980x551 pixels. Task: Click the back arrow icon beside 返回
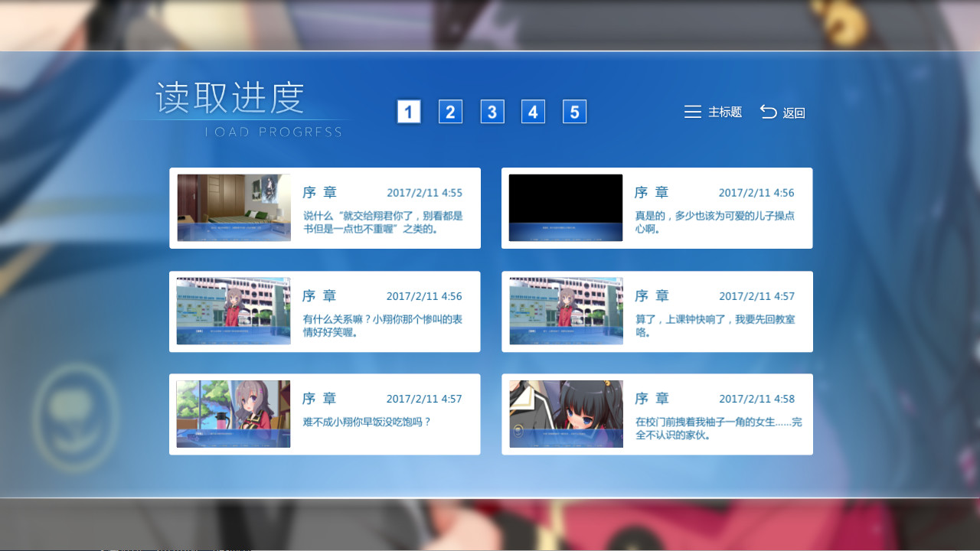coord(766,112)
